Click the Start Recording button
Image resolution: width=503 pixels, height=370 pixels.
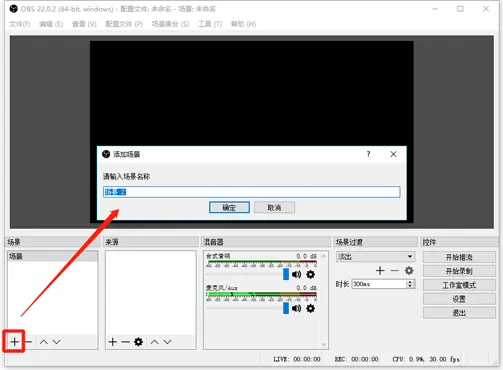(459, 271)
